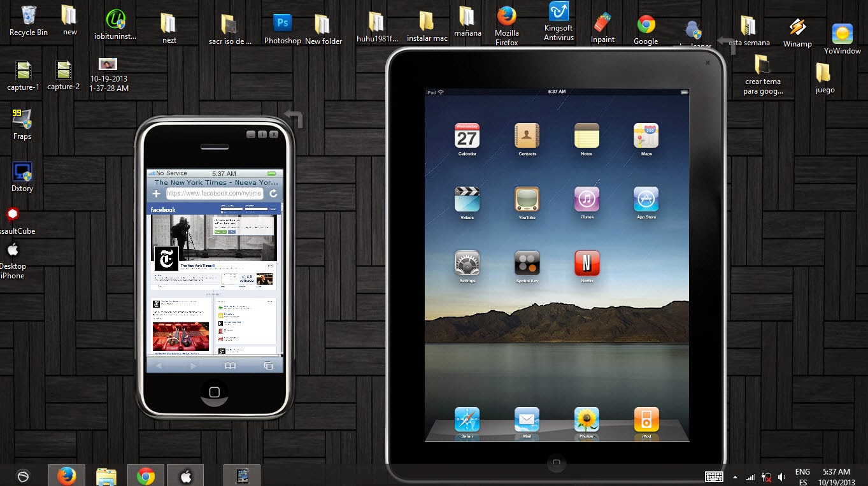The image size is (868, 486).
Task: Open Contacts on the iPad simulator
Action: [x=527, y=136]
